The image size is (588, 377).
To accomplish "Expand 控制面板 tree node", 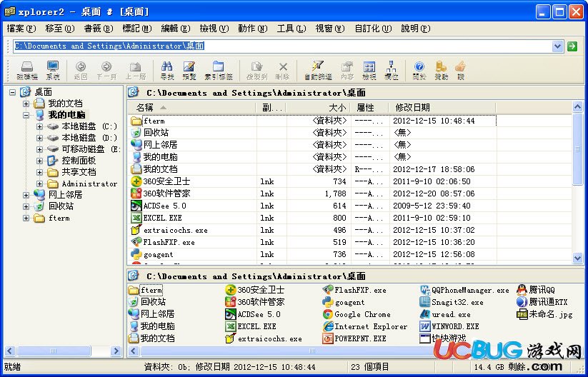I will pyautogui.click(x=39, y=161).
